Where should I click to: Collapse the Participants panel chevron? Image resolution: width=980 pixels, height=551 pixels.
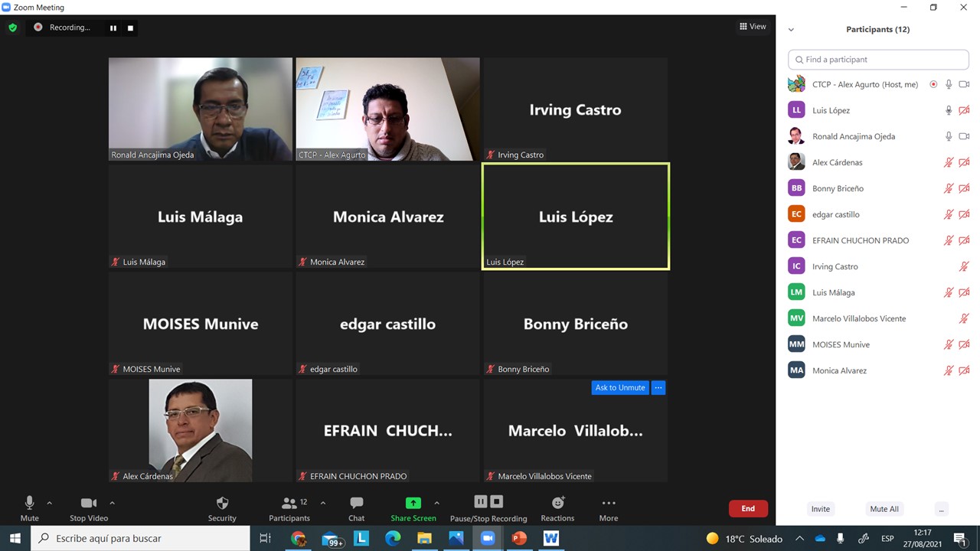[x=791, y=30]
